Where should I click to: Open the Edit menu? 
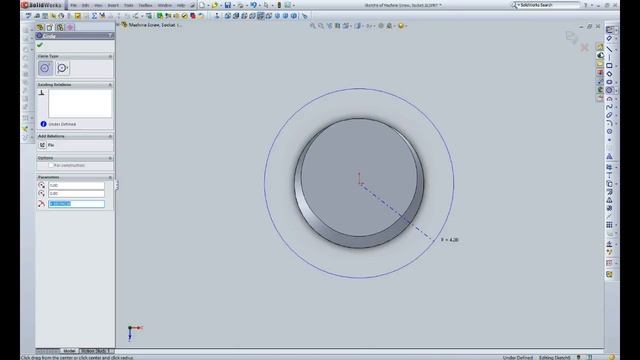point(85,5)
